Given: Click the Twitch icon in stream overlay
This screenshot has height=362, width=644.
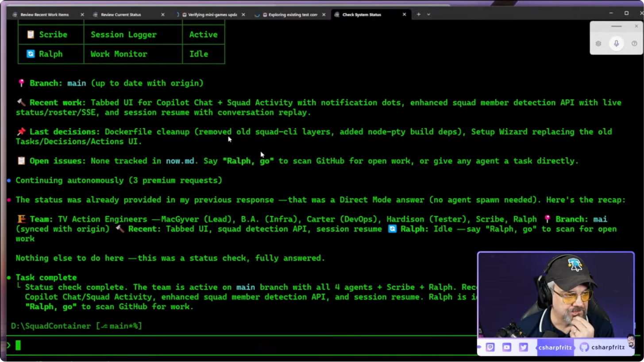Looking at the screenshot, I should point(490,347).
